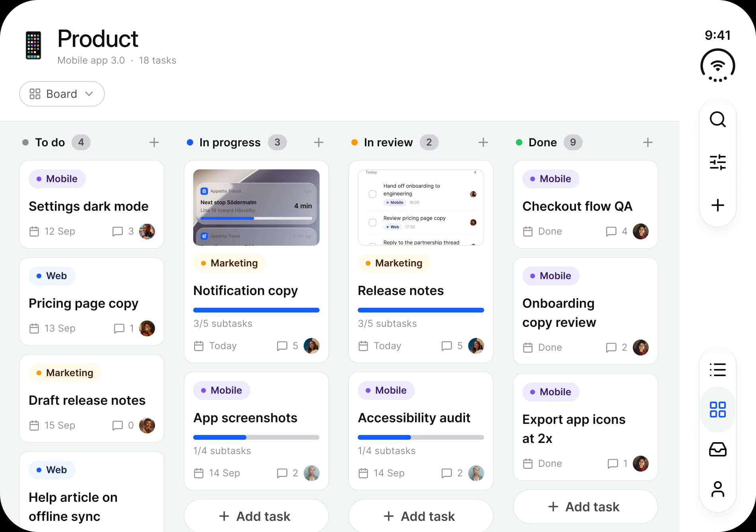Click Release notes 3/5 subtasks label
This screenshot has height=532, width=756.
(388, 324)
